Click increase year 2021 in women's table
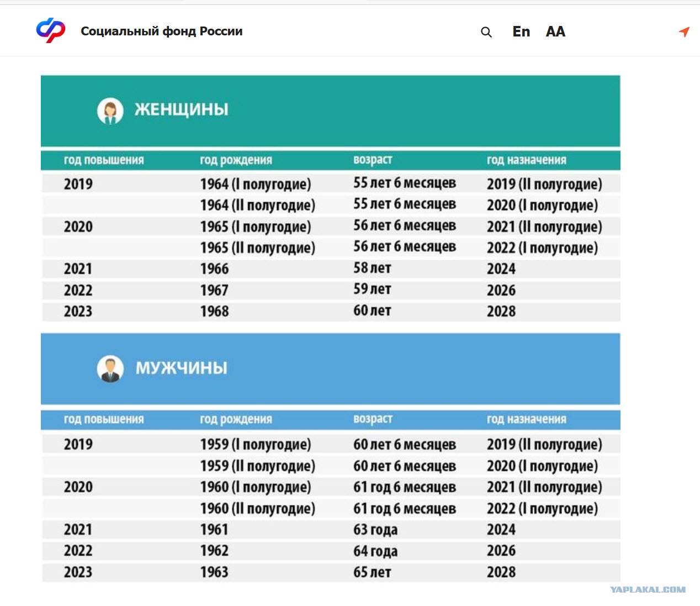The height and width of the screenshot is (606, 700). coord(78,269)
